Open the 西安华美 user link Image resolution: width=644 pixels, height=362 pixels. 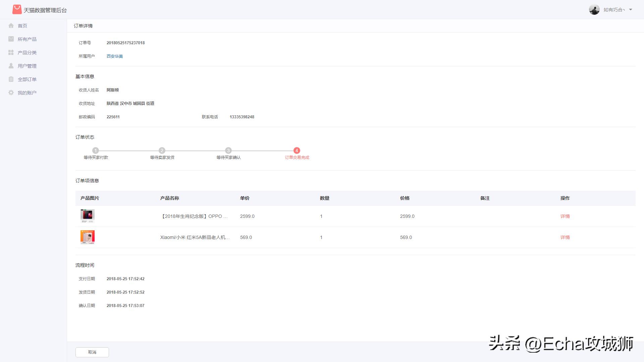114,56
